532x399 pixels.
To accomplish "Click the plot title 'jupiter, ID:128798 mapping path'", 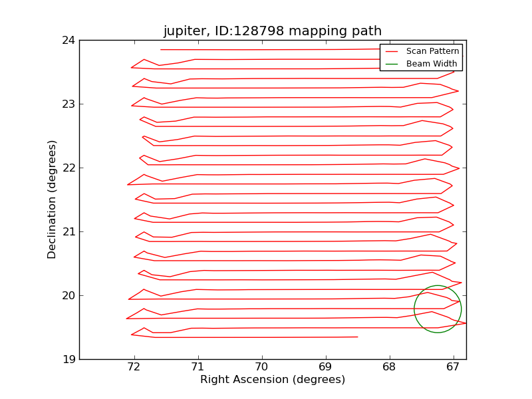I will (x=273, y=31).
